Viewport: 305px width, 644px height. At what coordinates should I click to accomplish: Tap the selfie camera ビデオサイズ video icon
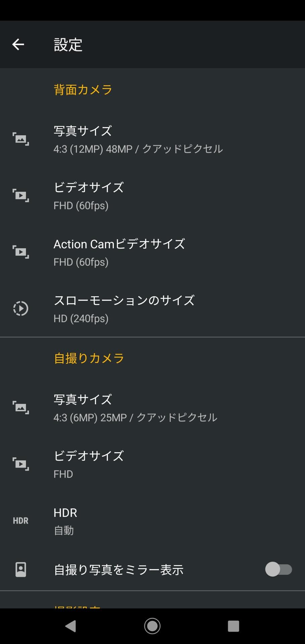tap(21, 464)
